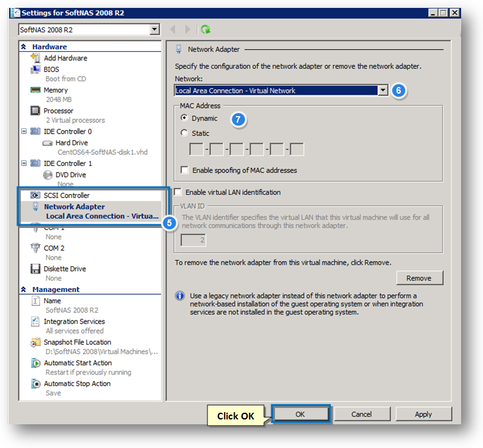Click 'Local Area Connection - Virtua...' tree text
This screenshot has height=448, width=483.
click(102, 216)
